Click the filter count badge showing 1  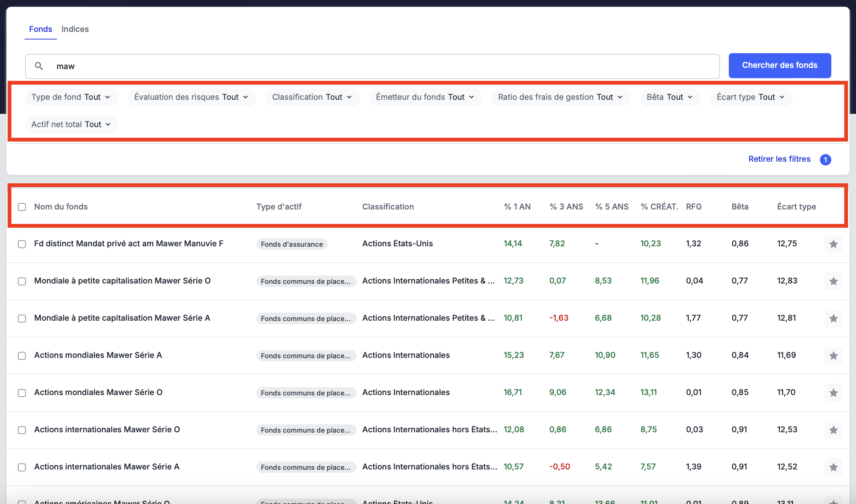tap(825, 160)
